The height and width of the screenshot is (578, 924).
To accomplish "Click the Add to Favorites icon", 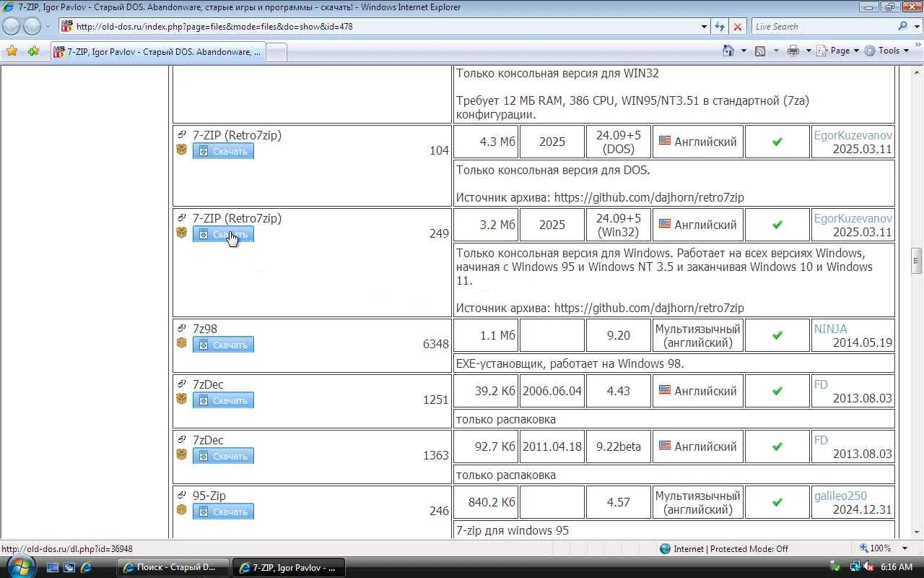I will (x=33, y=51).
